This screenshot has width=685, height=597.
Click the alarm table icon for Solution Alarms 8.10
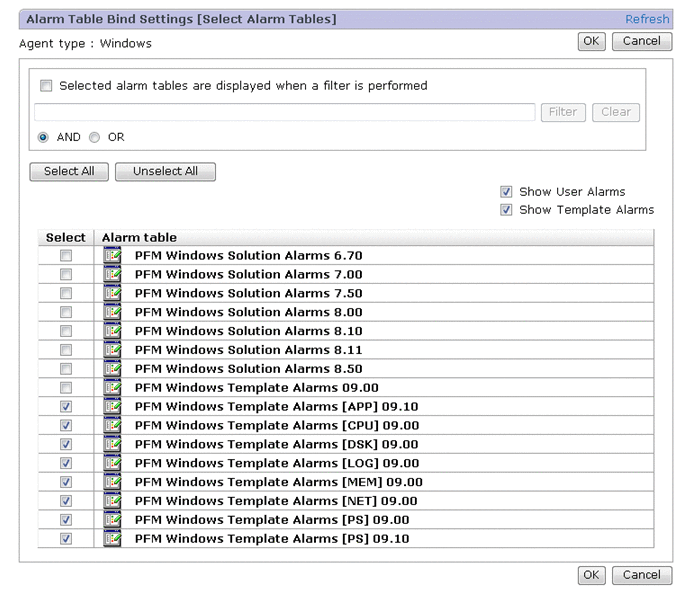pos(112,331)
